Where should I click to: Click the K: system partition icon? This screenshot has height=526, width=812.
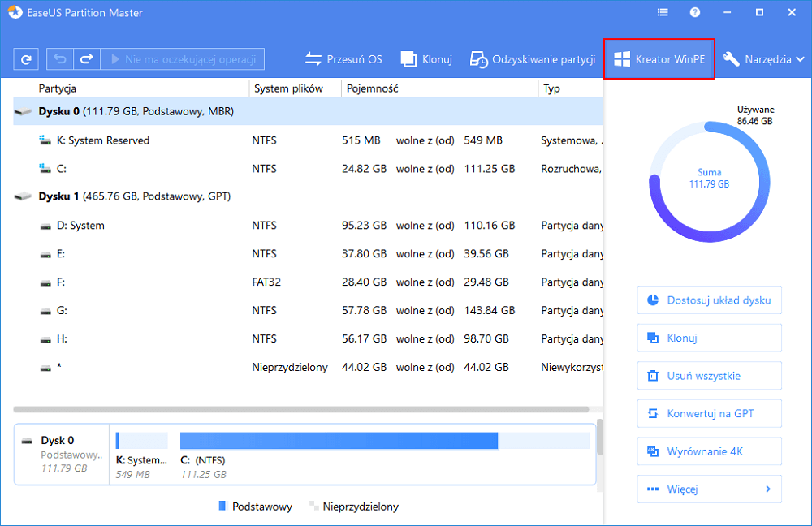tap(45, 140)
